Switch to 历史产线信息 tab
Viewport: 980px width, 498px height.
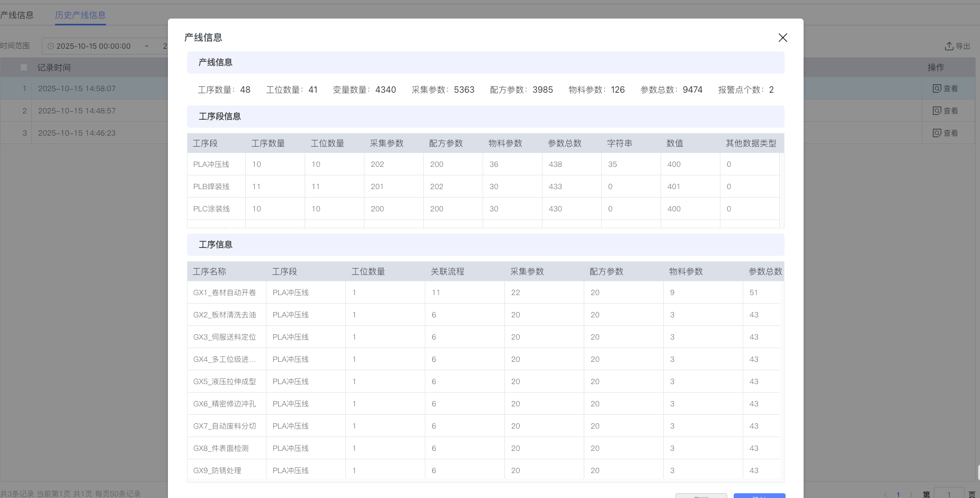point(81,15)
